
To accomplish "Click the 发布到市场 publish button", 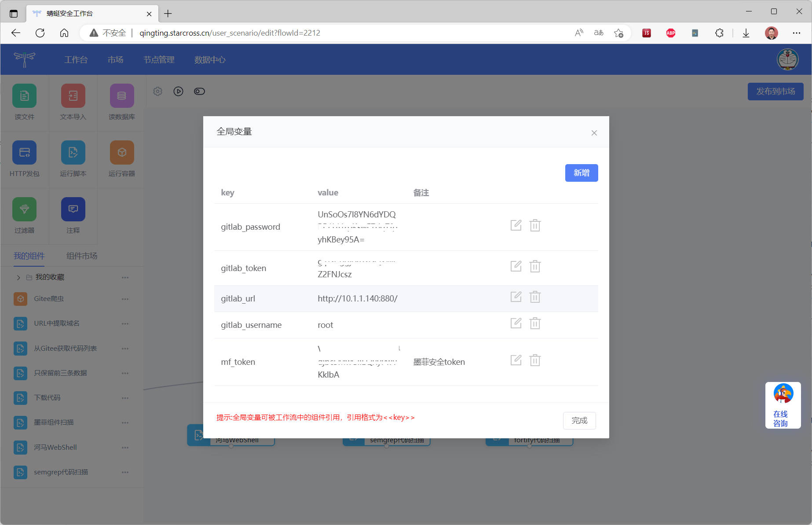I will tap(775, 91).
